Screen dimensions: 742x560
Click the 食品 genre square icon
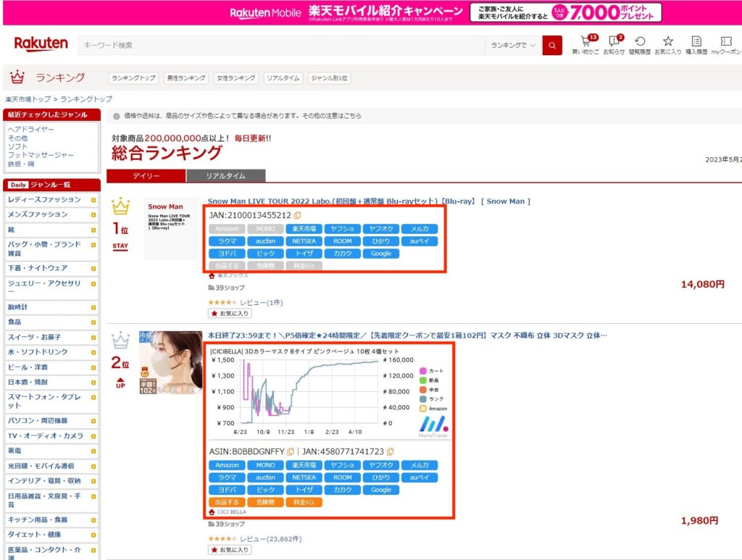[x=93, y=322]
